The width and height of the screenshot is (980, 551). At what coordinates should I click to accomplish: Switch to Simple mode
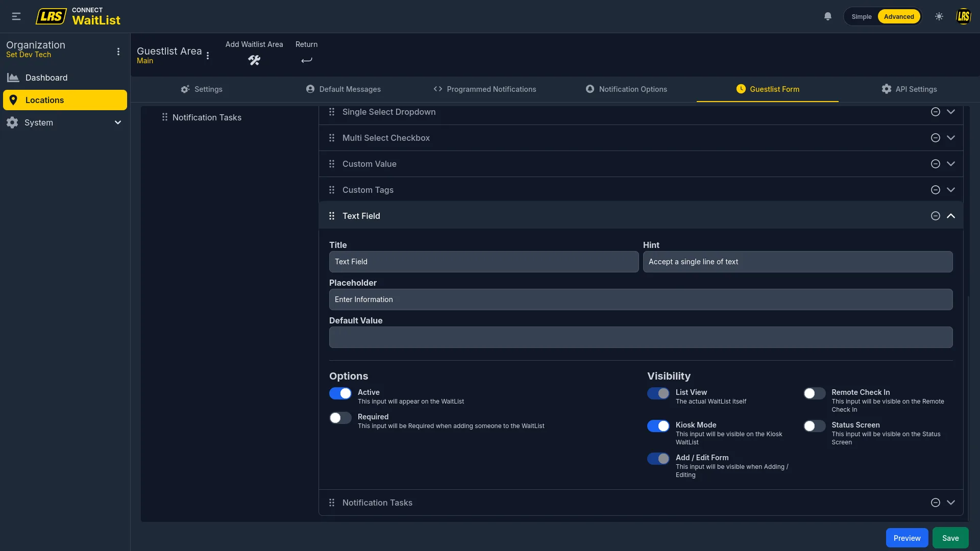862,16
